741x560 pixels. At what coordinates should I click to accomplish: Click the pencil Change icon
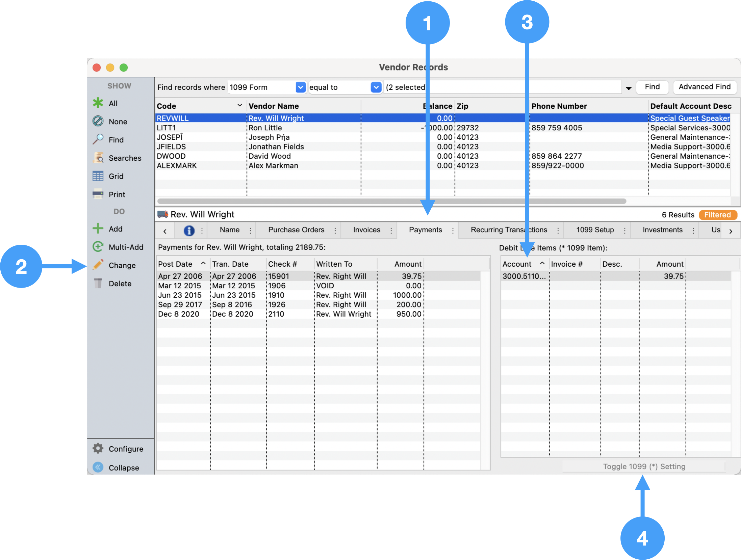(x=98, y=265)
